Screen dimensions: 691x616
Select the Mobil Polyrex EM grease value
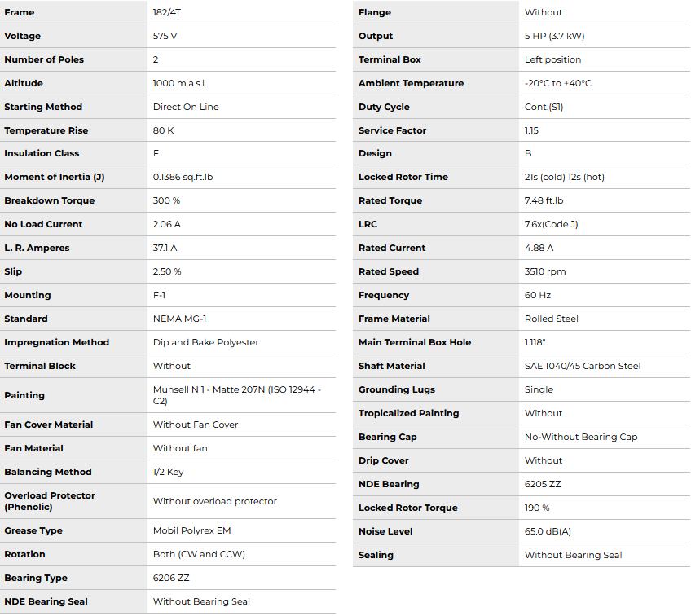[191, 530]
